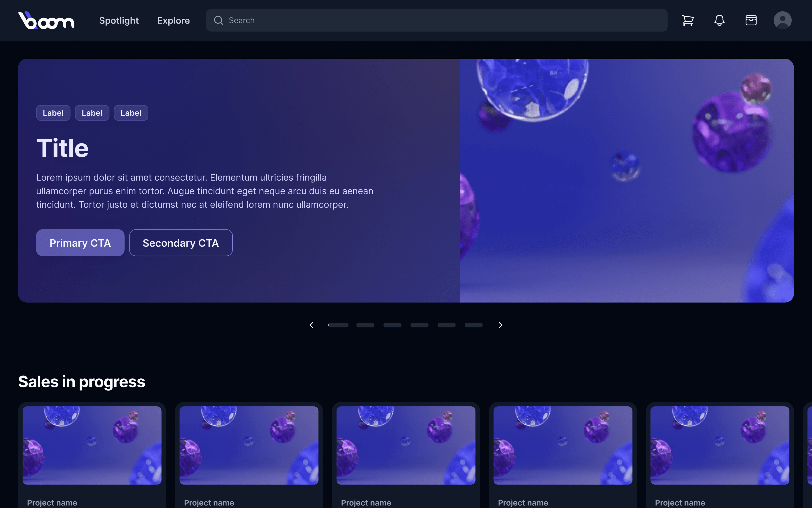The width and height of the screenshot is (812, 508).
Task: Click the search magnifier icon
Action: coord(218,21)
